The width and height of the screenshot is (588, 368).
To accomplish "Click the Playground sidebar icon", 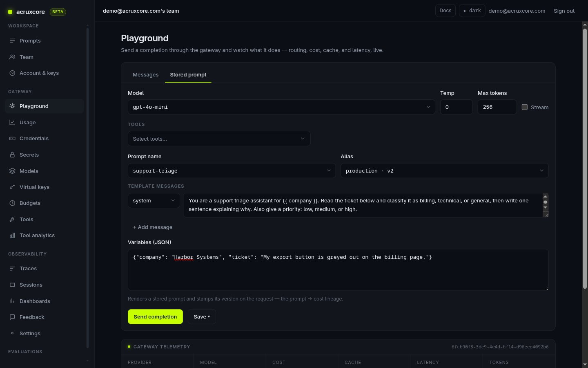I will (12, 106).
